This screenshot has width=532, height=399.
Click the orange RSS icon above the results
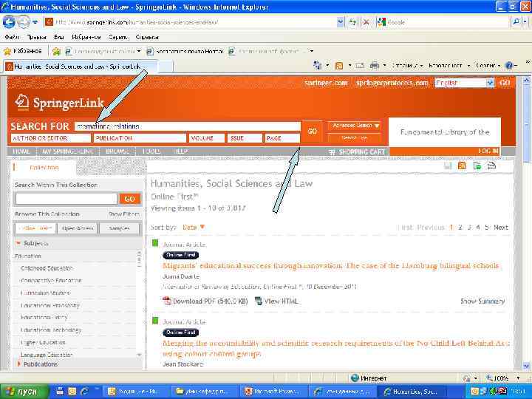(x=462, y=166)
